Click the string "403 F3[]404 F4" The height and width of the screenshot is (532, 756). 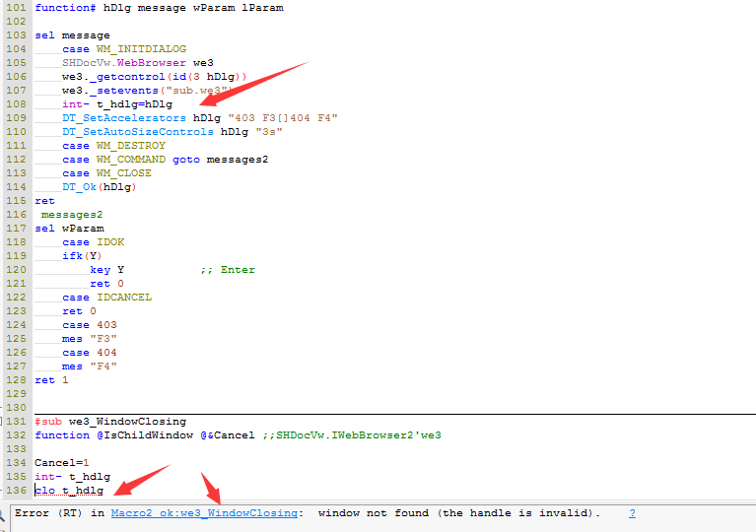283,118
